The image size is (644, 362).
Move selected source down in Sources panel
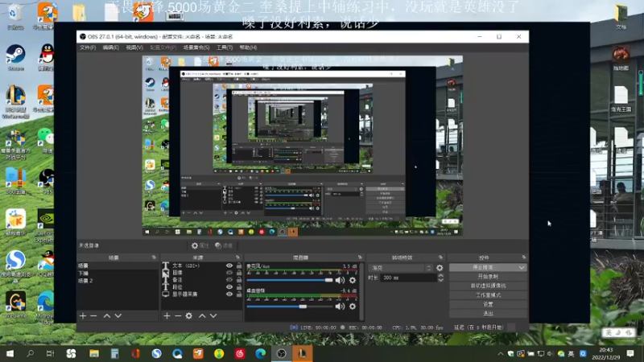213,315
